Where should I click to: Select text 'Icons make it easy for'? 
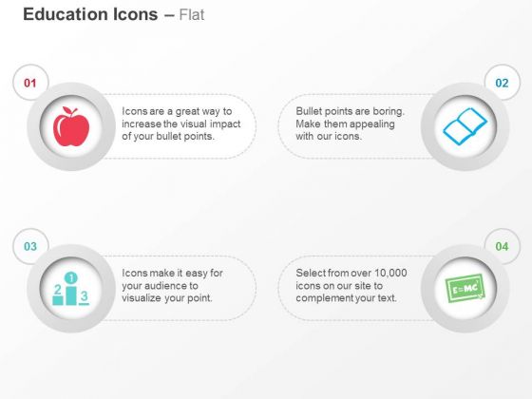(x=172, y=274)
